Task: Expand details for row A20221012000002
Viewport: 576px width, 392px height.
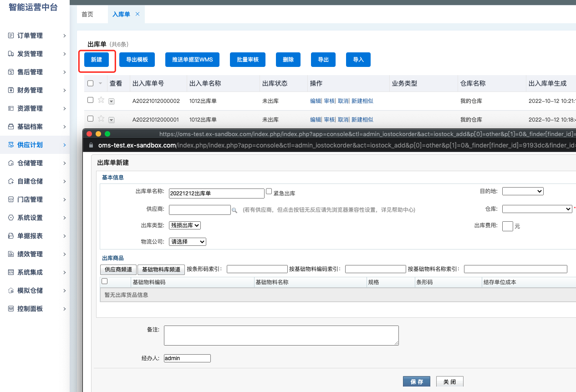Action: click(x=112, y=101)
